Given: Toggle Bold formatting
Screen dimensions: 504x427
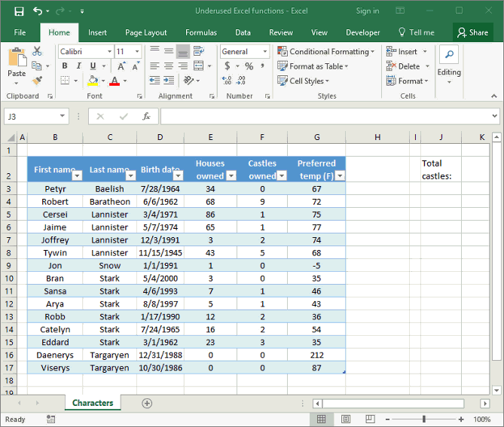Looking at the screenshot, I should pos(65,66).
